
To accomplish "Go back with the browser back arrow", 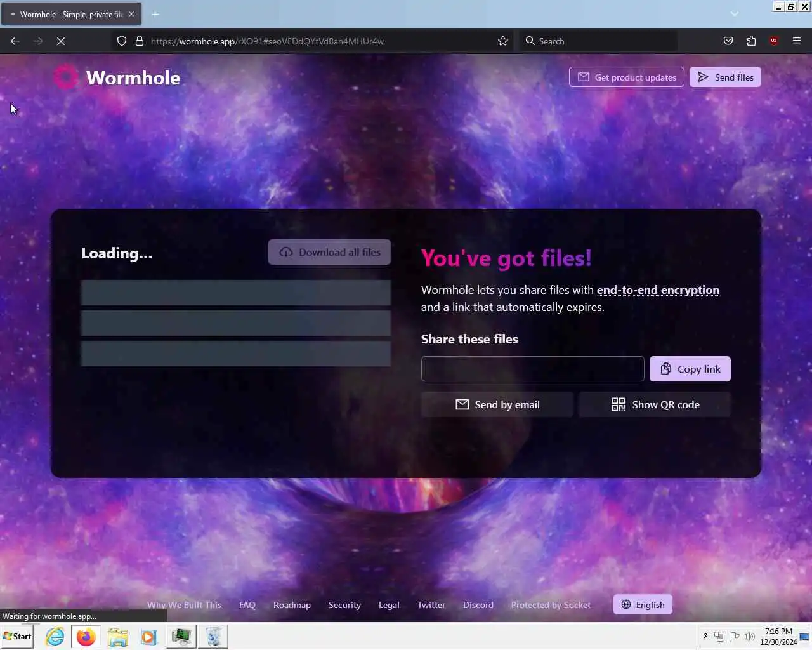I will (x=15, y=41).
